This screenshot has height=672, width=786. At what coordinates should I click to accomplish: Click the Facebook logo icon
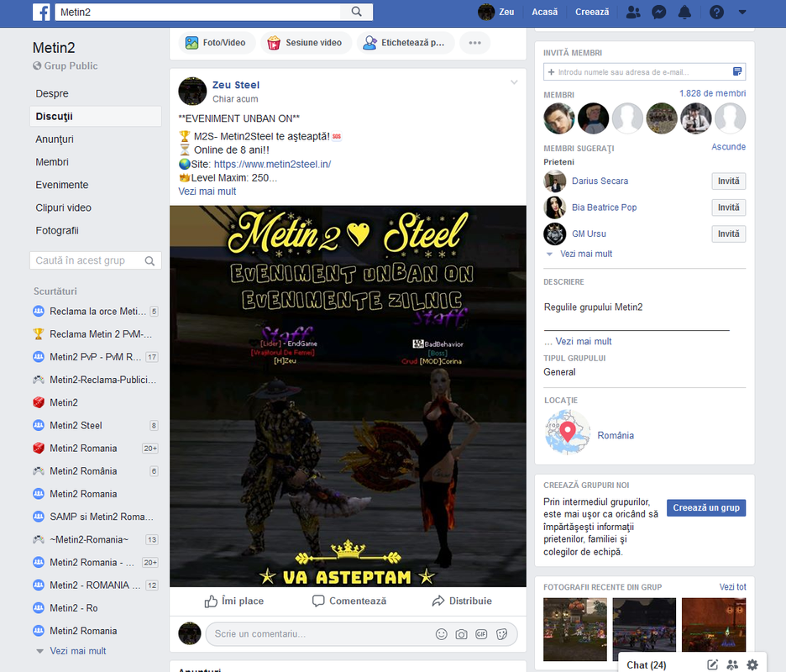click(41, 12)
